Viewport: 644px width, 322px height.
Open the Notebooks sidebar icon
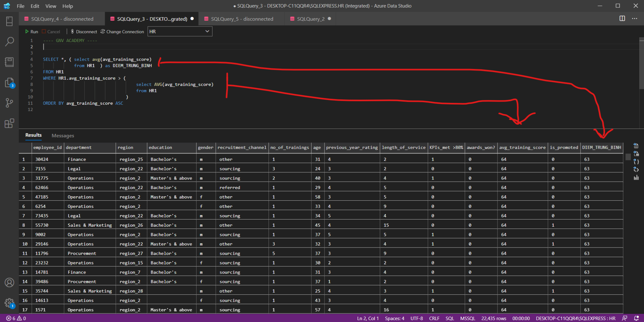point(9,62)
